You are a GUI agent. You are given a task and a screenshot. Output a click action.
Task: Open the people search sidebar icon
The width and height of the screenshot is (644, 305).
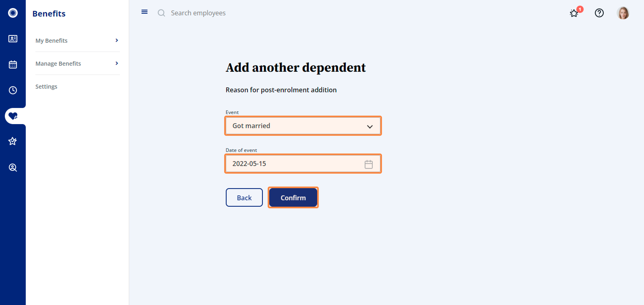pos(13,167)
